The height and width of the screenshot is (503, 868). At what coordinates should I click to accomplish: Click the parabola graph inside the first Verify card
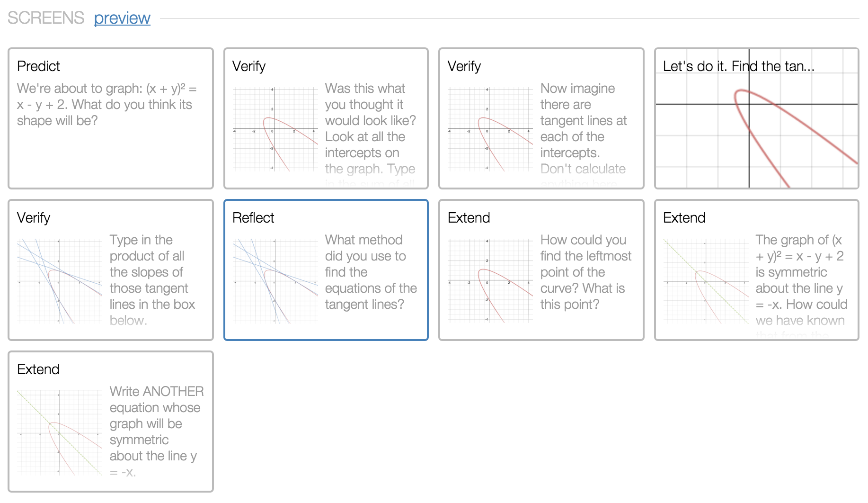276,129
